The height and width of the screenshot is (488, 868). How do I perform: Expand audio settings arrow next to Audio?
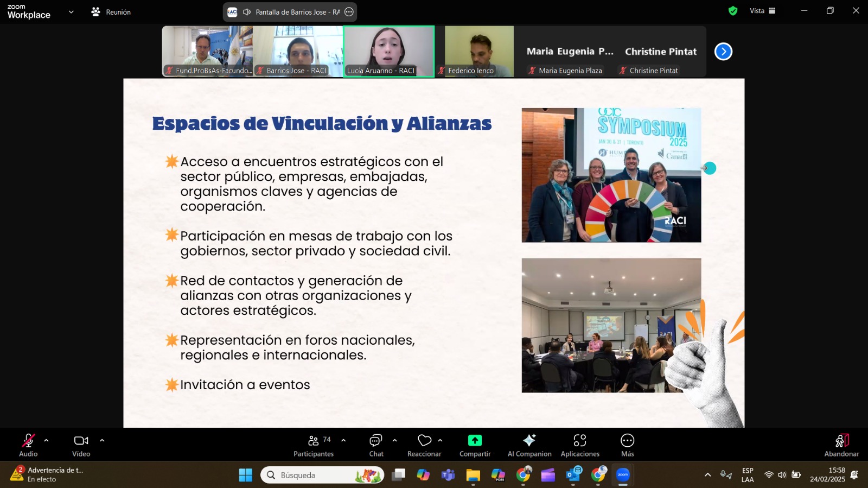pos(46,440)
